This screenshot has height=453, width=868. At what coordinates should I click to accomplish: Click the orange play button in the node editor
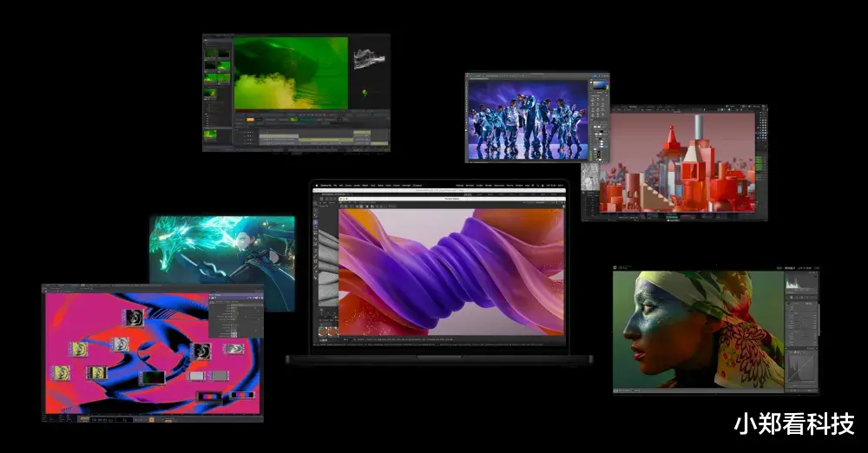click(x=152, y=420)
